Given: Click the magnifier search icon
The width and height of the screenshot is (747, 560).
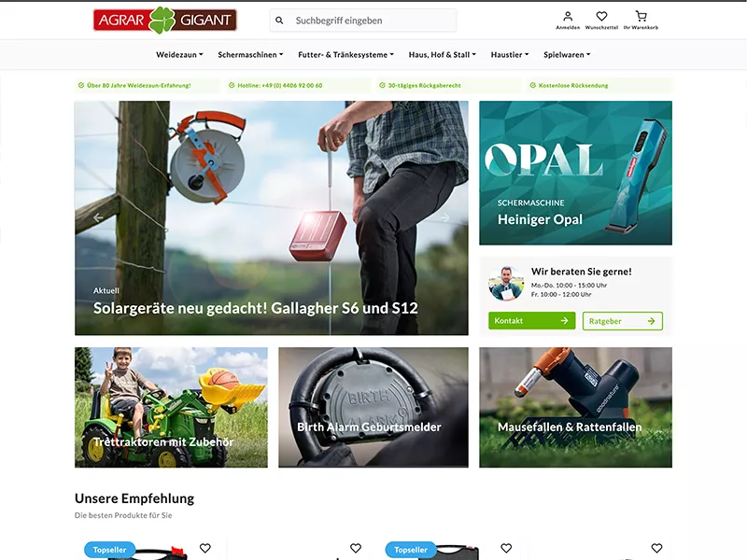Looking at the screenshot, I should (x=279, y=21).
